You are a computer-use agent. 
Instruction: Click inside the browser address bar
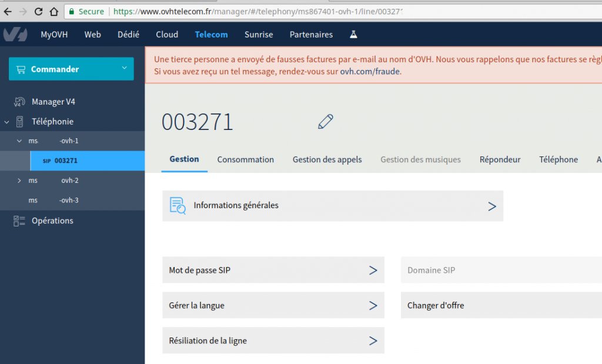pos(235,11)
